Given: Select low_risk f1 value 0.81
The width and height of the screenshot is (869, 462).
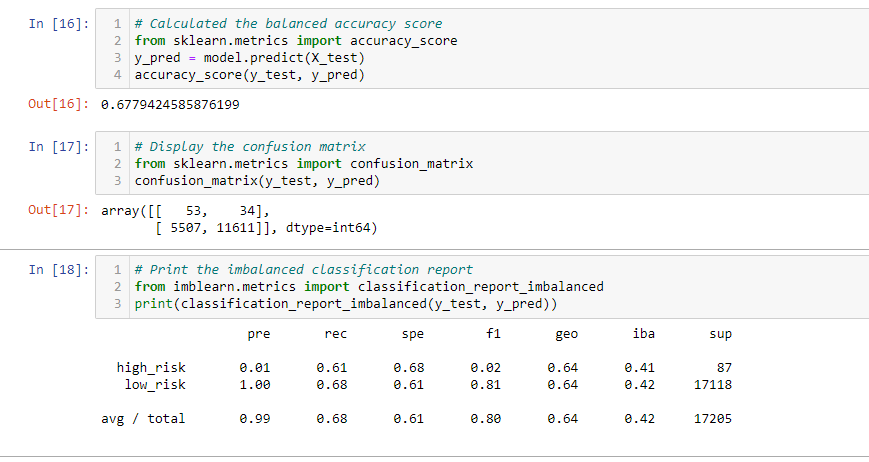Looking at the screenshot, I should click(485, 384).
